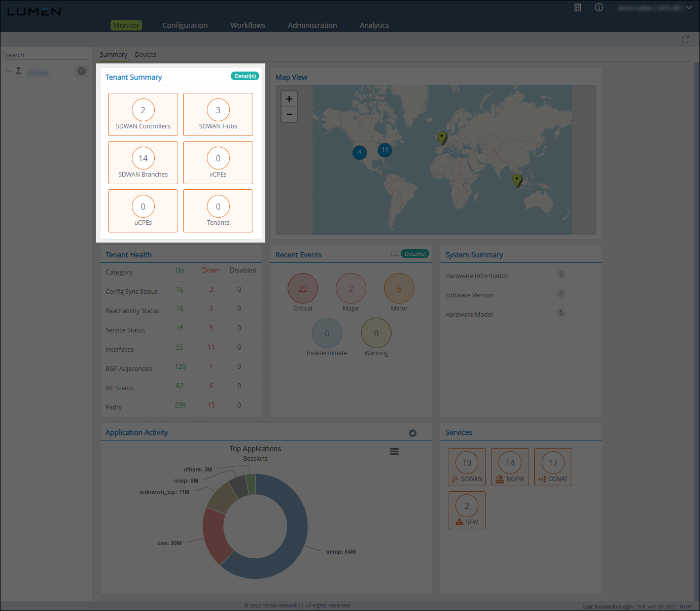Select the NGFW service tile

pos(510,467)
